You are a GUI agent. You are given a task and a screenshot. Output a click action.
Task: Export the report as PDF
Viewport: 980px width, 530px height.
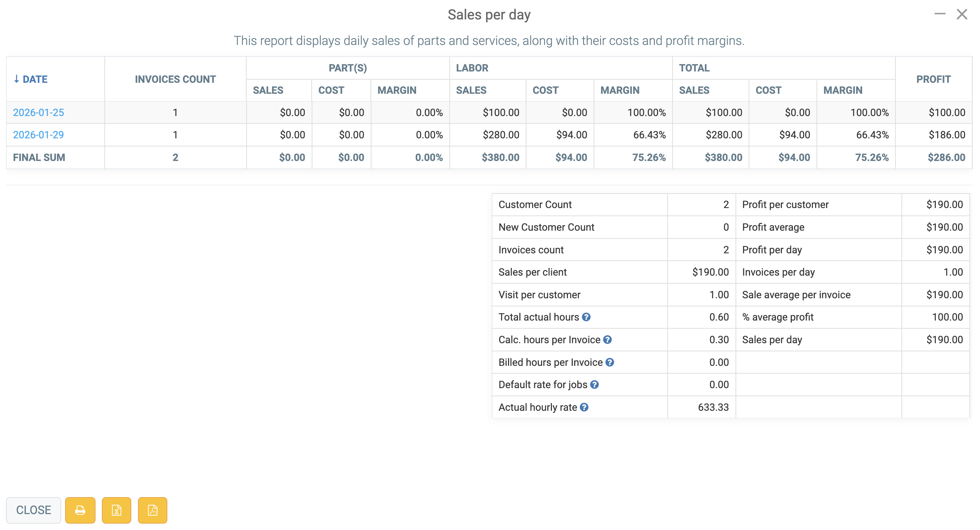(x=152, y=510)
